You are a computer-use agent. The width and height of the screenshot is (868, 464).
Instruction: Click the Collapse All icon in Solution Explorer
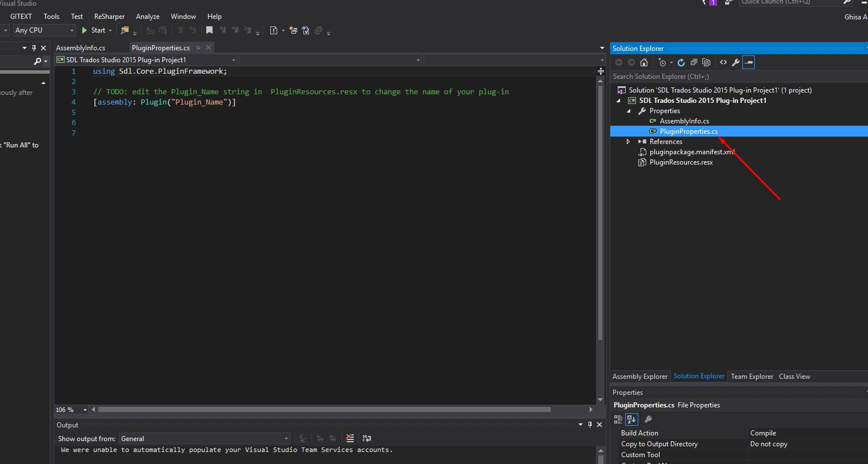pyautogui.click(x=694, y=62)
